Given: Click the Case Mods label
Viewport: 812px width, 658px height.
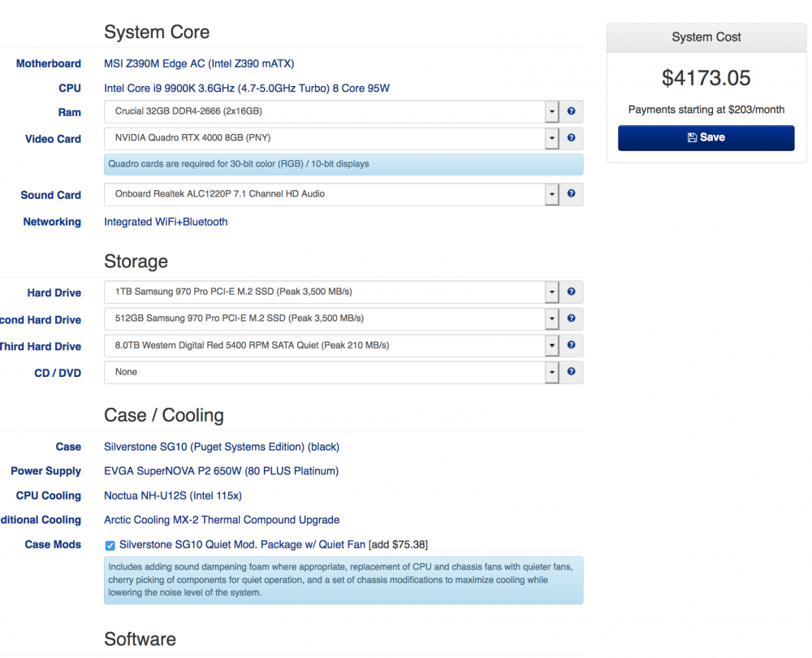Looking at the screenshot, I should click(53, 544).
